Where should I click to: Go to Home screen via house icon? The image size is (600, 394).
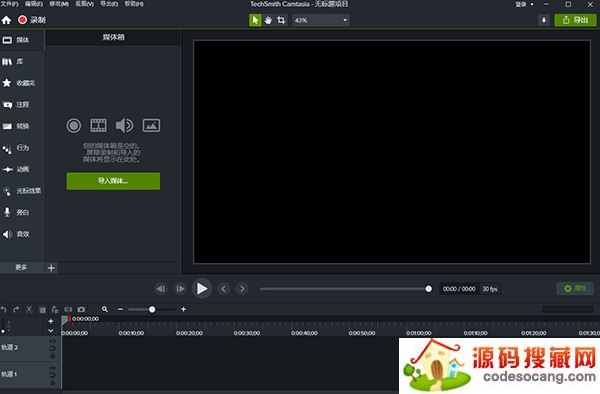point(6,20)
